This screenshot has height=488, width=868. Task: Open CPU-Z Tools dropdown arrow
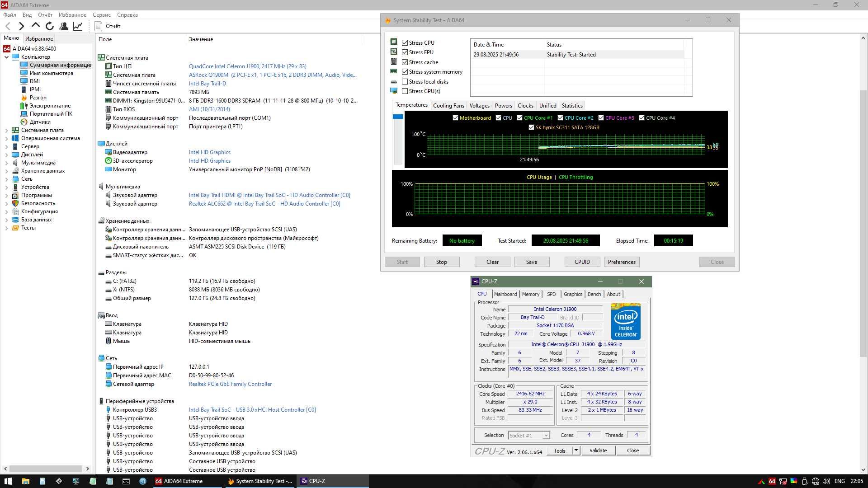tap(576, 450)
